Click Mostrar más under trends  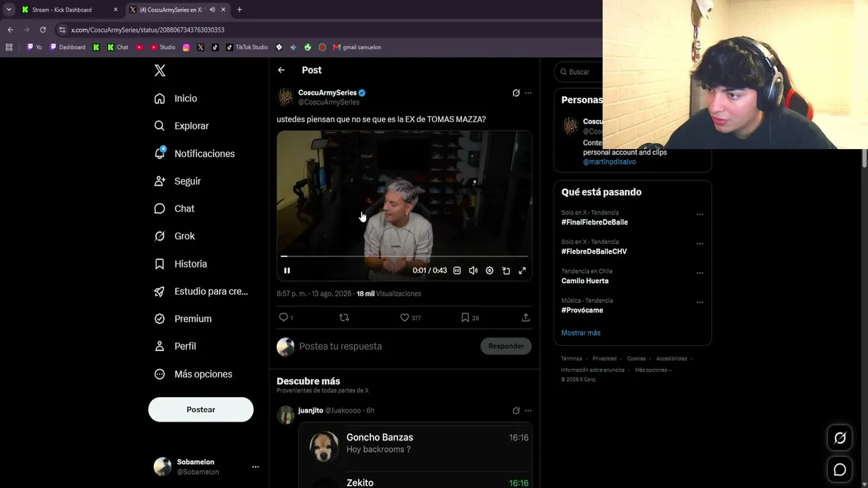point(581,333)
